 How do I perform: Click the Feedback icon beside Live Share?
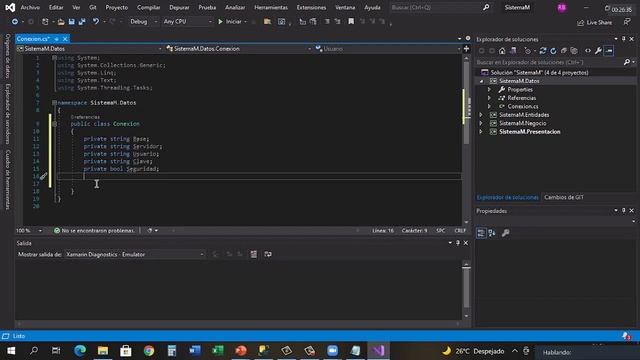click(x=627, y=22)
